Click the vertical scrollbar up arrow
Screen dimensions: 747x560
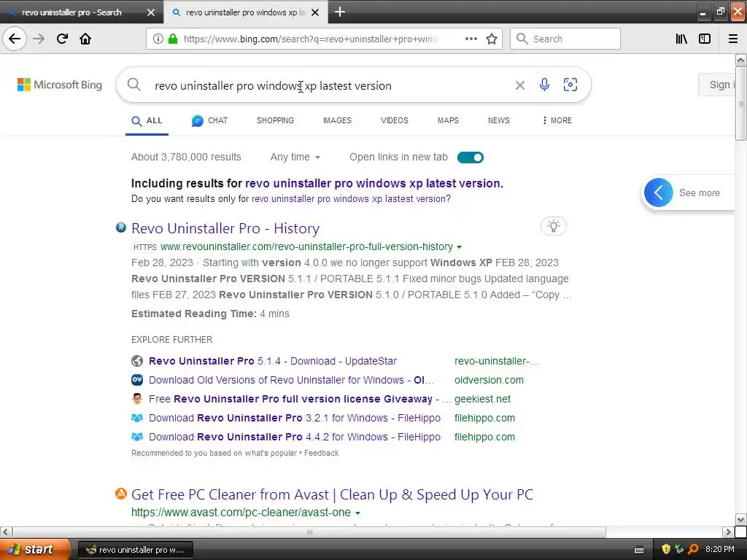(740, 60)
